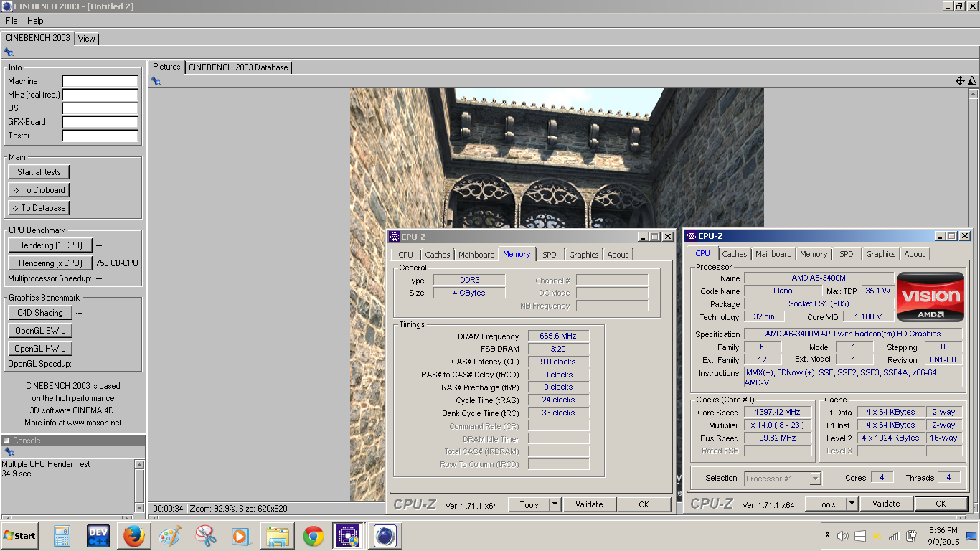The height and width of the screenshot is (551, 980).
Task: Click the pin icon below CINEBENCH 2003 tab
Action: coord(9,52)
